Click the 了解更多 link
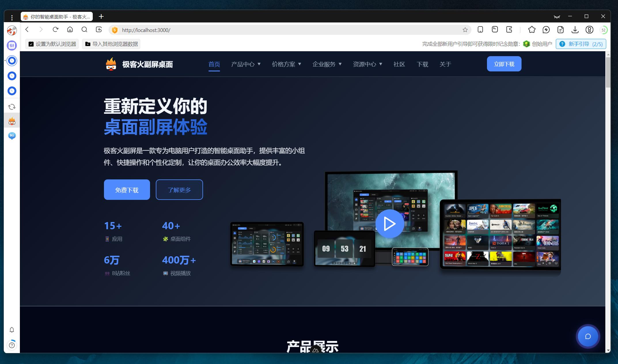 pyautogui.click(x=179, y=189)
